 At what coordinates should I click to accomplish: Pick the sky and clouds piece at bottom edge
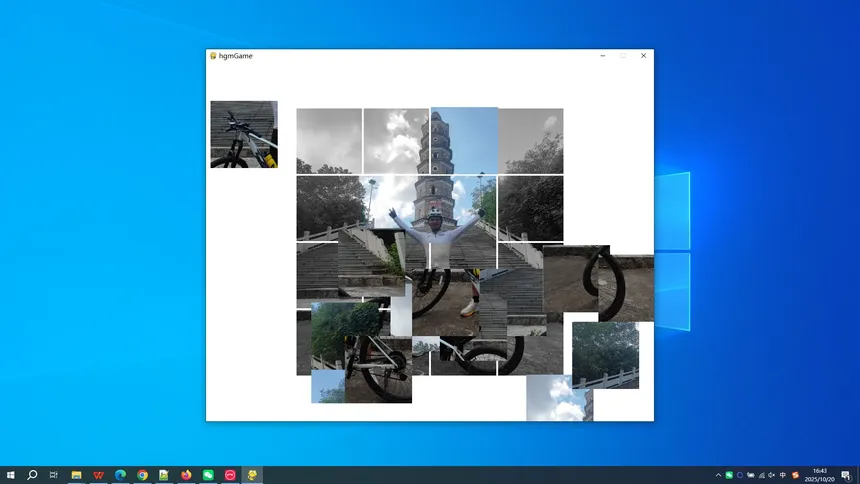tap(559, 398)
